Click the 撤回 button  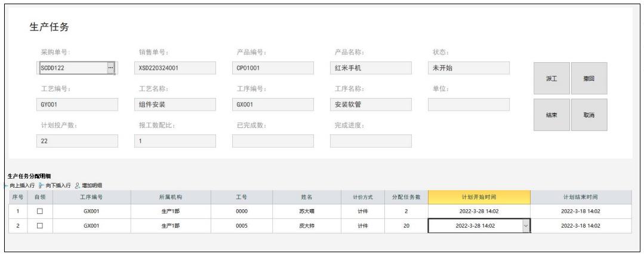click(x=589, y=78)
